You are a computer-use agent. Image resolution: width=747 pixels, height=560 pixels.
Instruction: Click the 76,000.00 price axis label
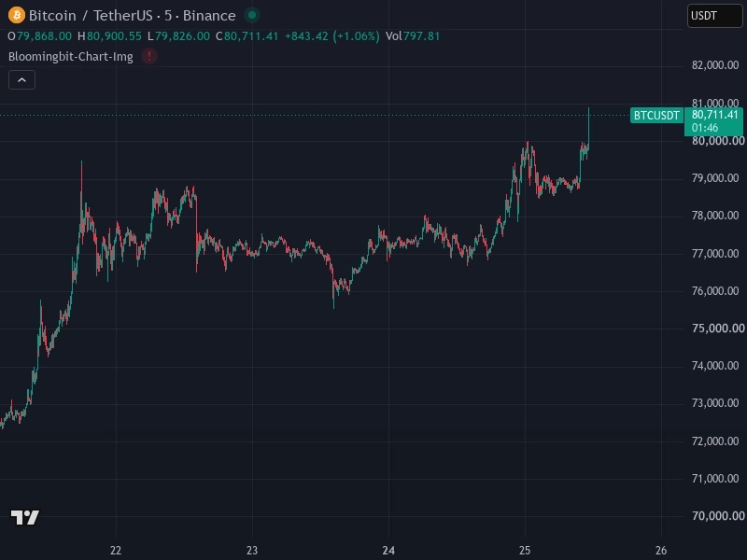pyautogui.click(x=715, y=291)
